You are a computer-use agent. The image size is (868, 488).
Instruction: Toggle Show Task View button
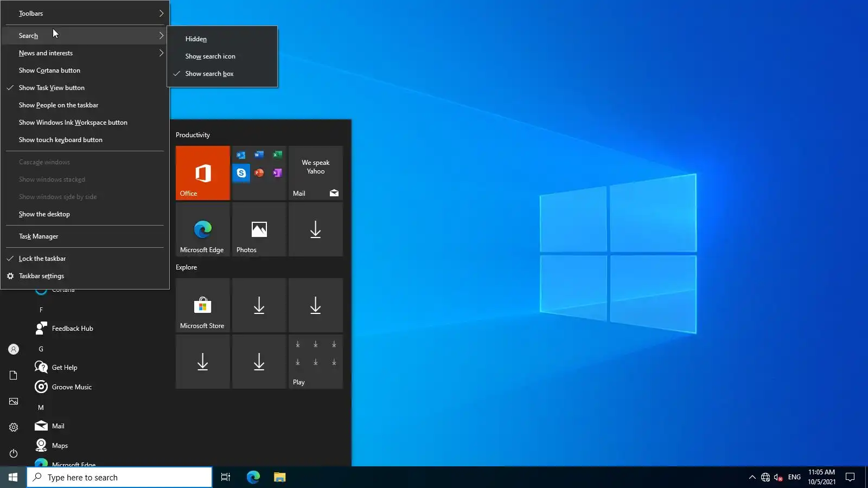[85, 88]
